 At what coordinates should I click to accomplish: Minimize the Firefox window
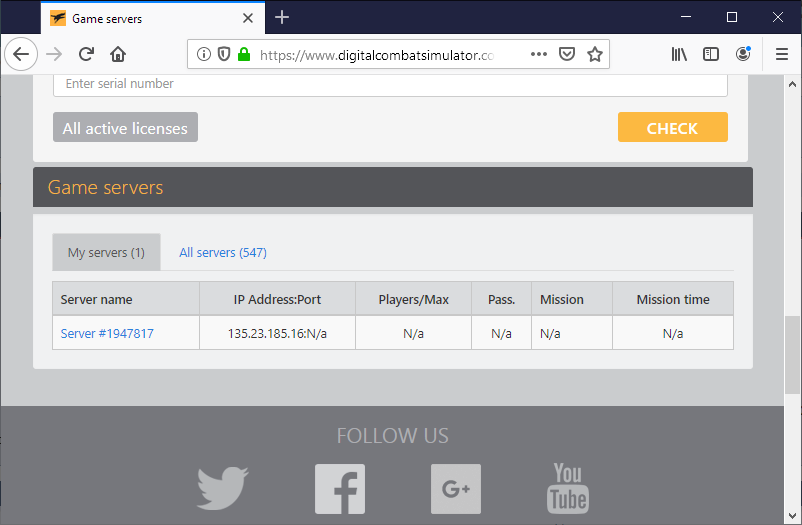[x=686, y=17]
